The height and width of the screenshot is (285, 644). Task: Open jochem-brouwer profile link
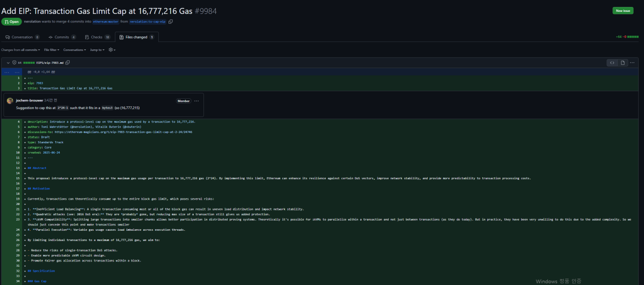[29, 100]
